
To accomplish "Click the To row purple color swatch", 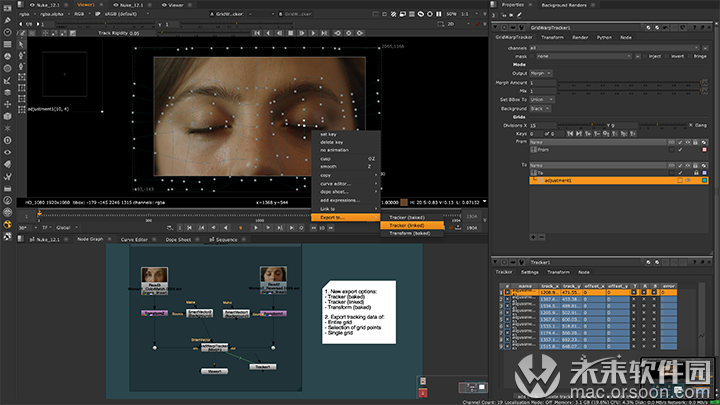I will 704,173.
